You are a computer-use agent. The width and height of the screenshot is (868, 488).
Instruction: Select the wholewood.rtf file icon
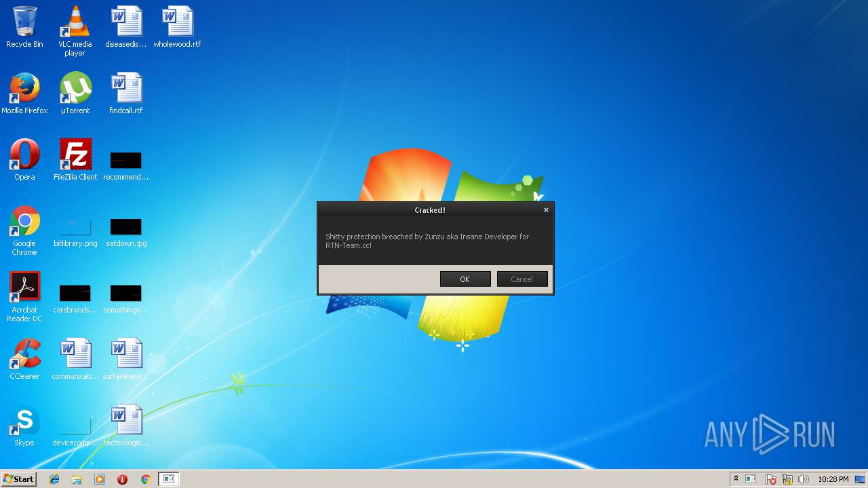point(177,27)
